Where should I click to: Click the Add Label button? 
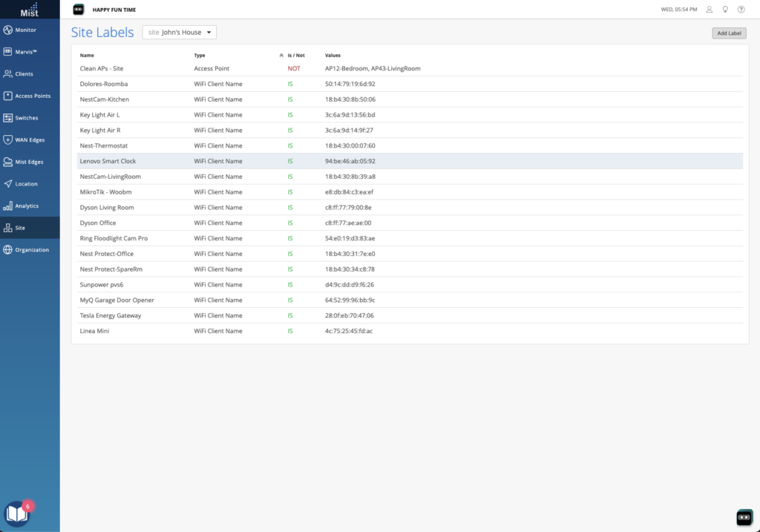[x=729, y=33]
